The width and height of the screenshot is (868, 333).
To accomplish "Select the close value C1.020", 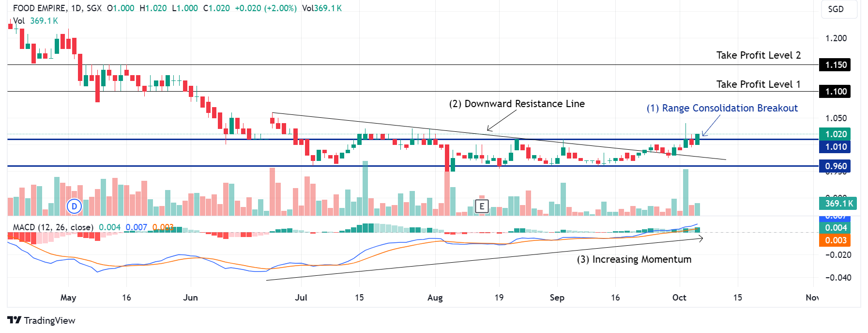I will coord(216,8).
